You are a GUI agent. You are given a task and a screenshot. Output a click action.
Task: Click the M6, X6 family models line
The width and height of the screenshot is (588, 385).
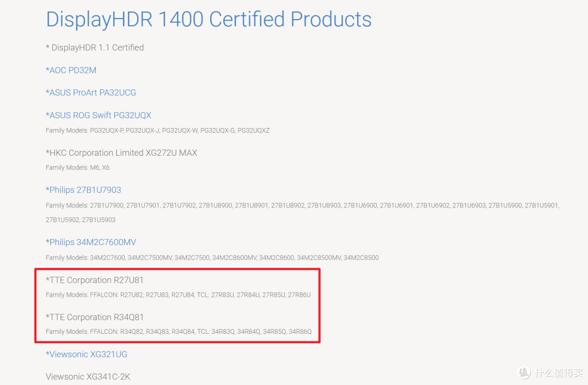coord(77,168)
